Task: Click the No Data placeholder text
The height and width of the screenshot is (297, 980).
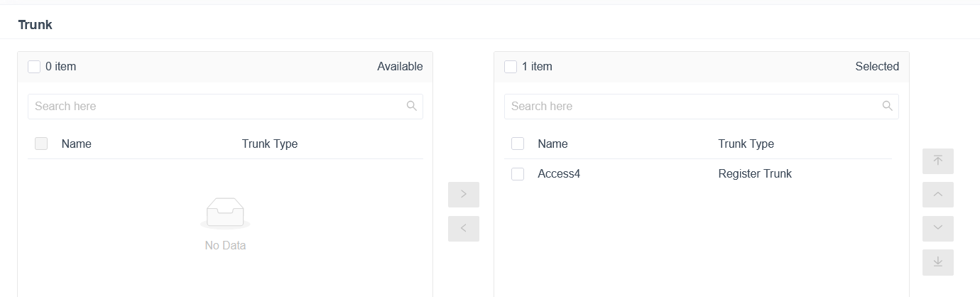Action: pos(225,246)
